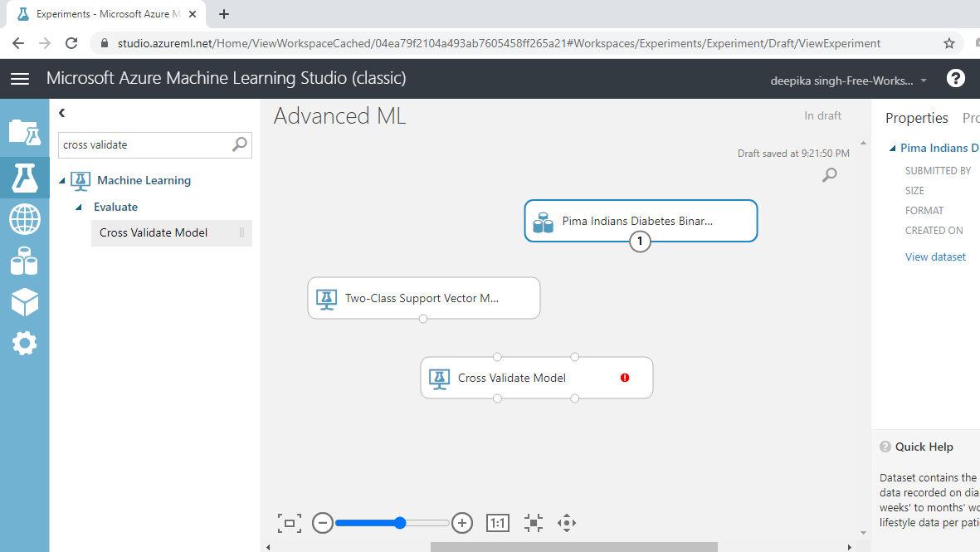980x552 pixels.
Task: Open the Trained Models cube icon
Action: tap(24, 303)
